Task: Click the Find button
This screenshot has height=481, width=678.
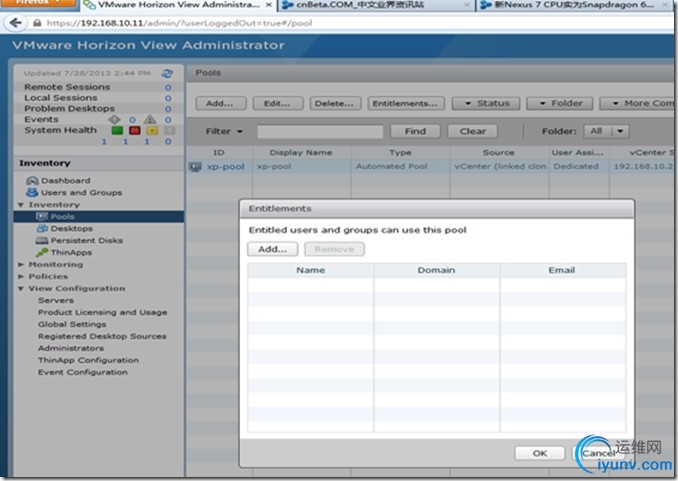Action: pyautogui.click(x=415, y=131)
